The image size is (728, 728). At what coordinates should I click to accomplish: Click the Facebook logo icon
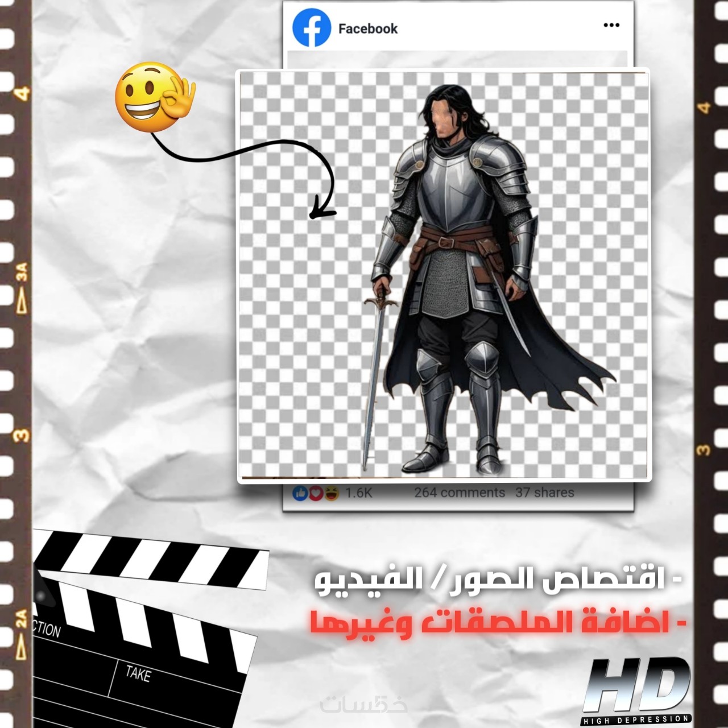click(311, 28)
